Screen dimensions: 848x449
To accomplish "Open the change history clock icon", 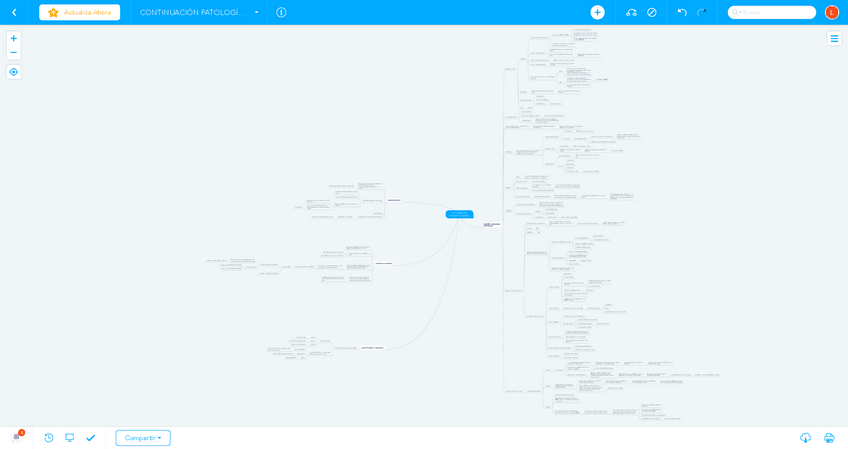I will coord(49,438).
